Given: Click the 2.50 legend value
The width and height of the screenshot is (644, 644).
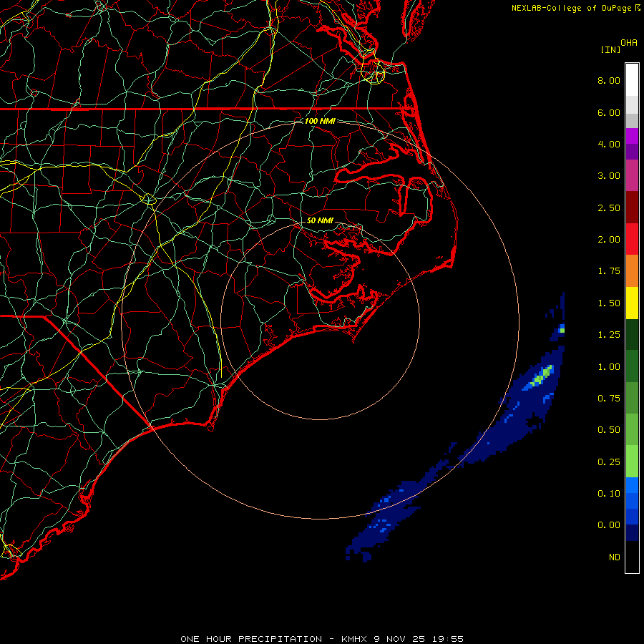Looking at the screenshot, I should (609, 208).
